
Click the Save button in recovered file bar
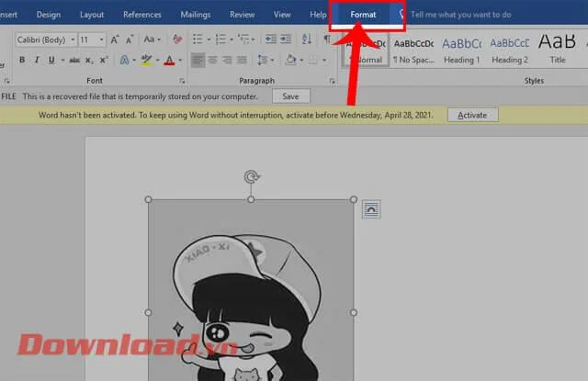[x=290, y=95]
